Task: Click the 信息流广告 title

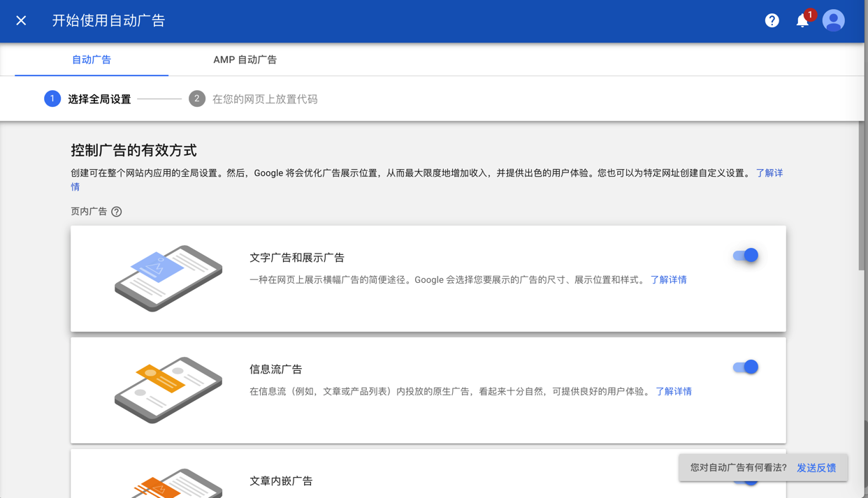Action: click(276, 369)
